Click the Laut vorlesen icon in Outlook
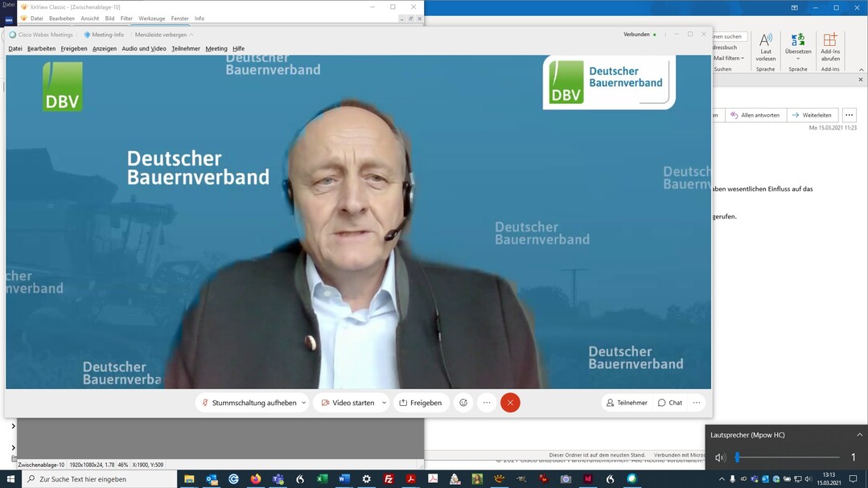Image resolution: width=868 pixels, height=488 pixels. 766,45
